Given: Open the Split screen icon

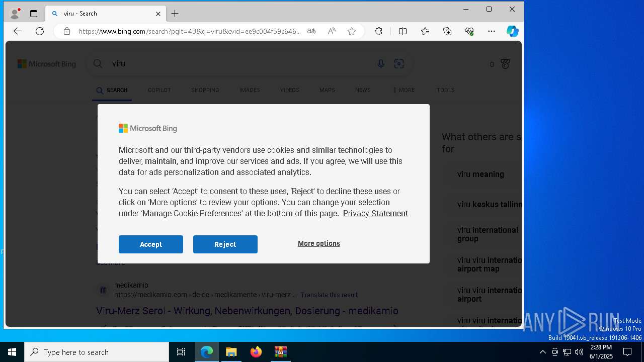Looking at the screenshot, I should (403, 31).
